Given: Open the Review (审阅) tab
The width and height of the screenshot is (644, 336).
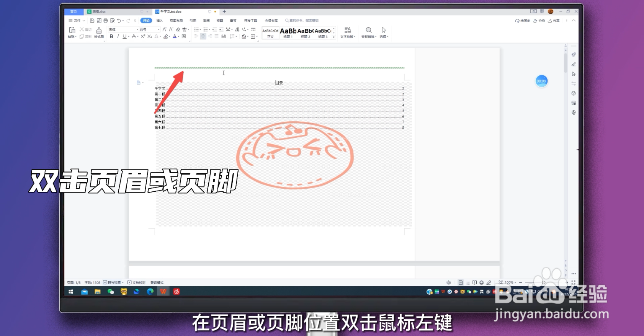Looking at the screenshot, I should pos(206,21).
